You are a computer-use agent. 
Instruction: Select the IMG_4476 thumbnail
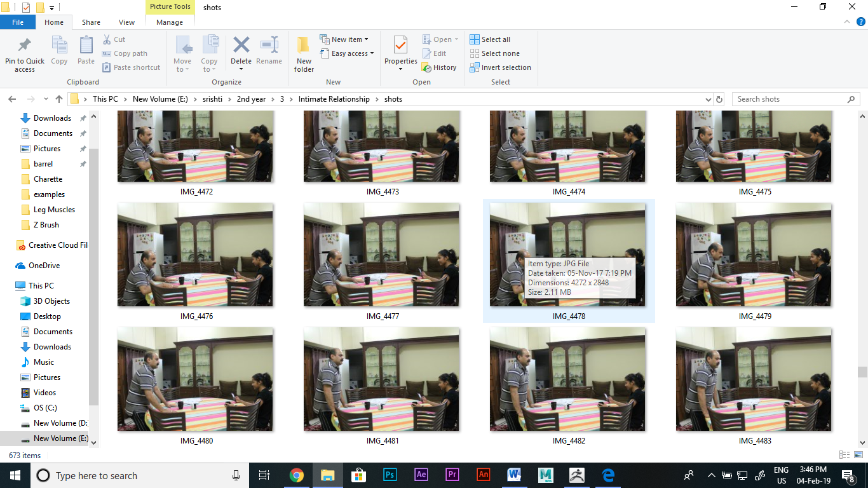(x=196, y=254)
